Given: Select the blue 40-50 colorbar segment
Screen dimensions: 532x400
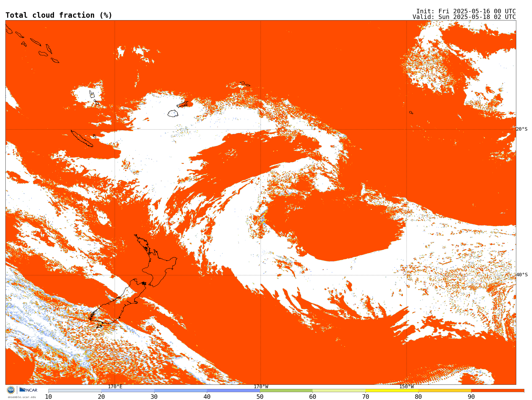Looking at the screenshot, I should 233,391.
